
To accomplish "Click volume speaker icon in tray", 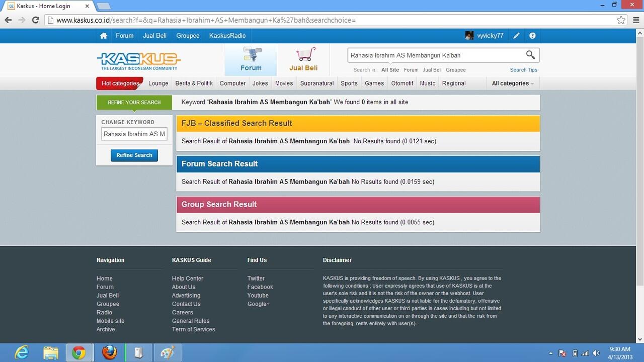I will [x=597, y=353].
